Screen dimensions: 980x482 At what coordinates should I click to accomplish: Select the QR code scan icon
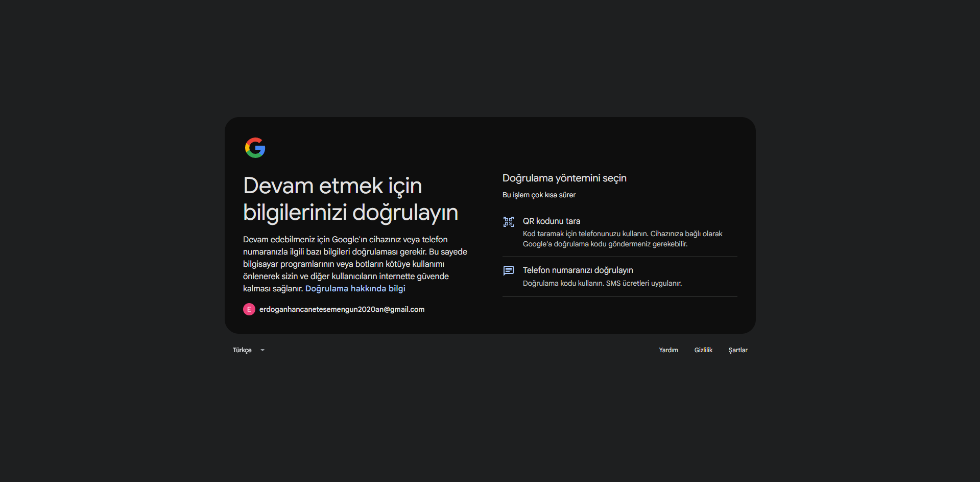pyautogui.click(x=508, y=222)
